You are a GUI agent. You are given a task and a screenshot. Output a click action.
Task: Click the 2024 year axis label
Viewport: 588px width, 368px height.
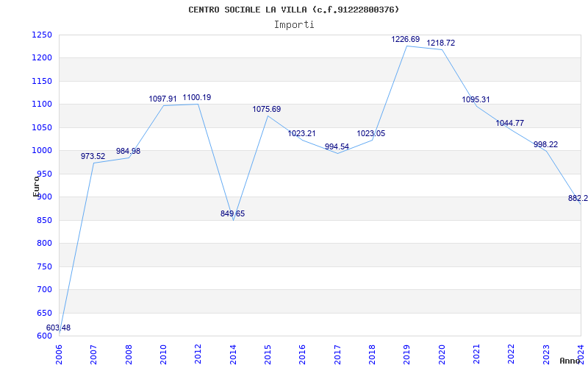(581, 354)
